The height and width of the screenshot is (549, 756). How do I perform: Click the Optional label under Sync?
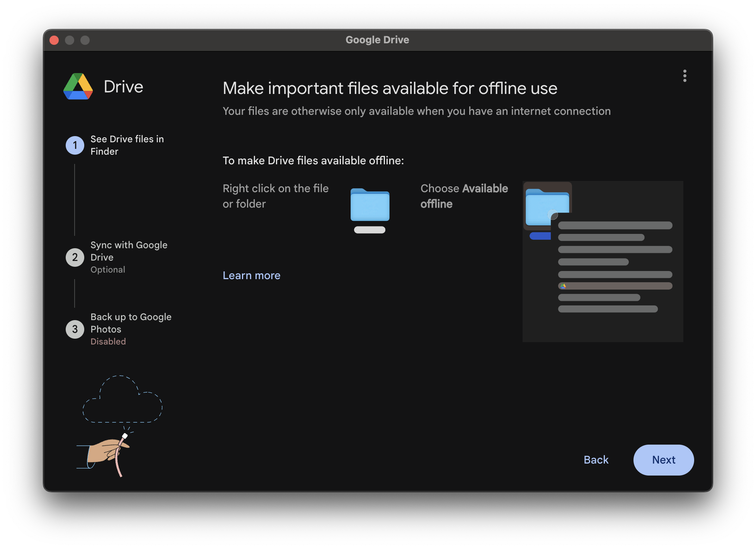[107, 269]
